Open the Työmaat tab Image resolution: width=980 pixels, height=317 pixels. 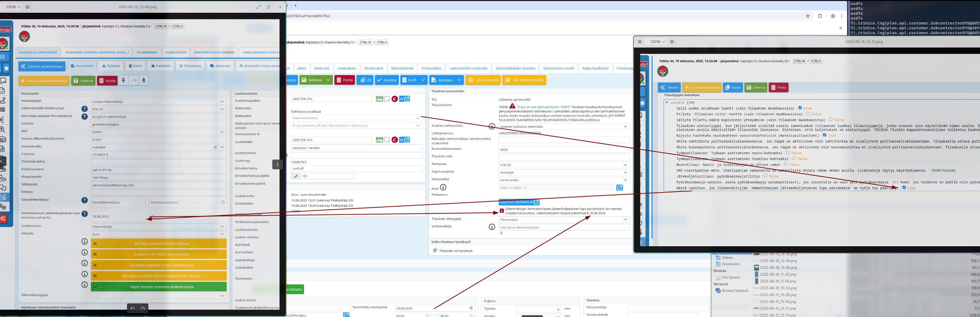click(x=111, y=66)
